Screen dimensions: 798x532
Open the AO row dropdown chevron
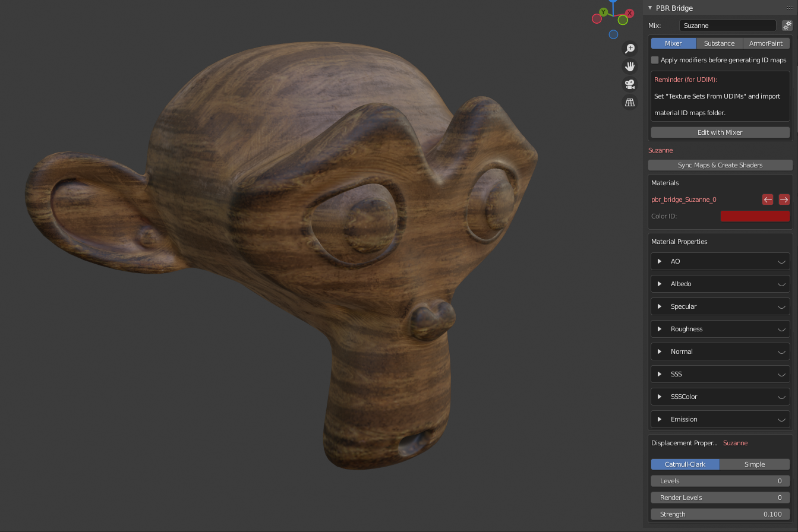781,262
